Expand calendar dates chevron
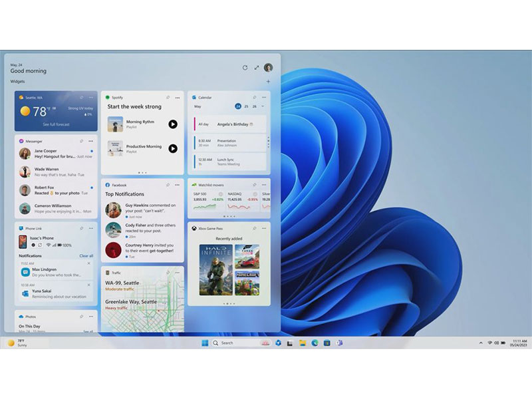Image resolution: width=532 pixels, height=399 pixels. coord(263,106)
